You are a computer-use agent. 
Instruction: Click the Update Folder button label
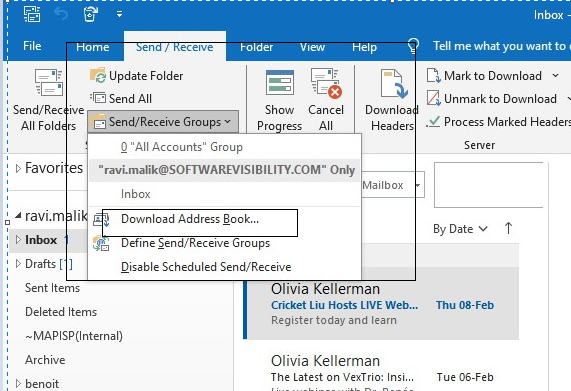(x=146, y=76)
